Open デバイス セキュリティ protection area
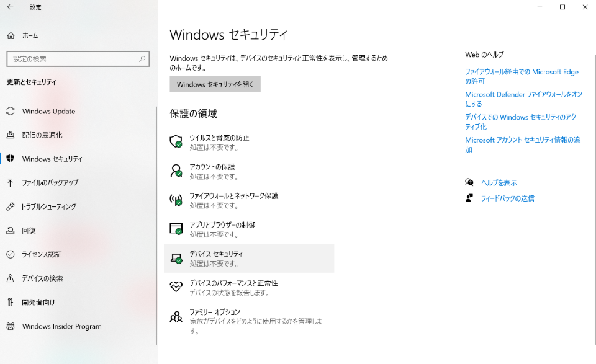Screen dimensions: 596x364 [x=249, y=258]
